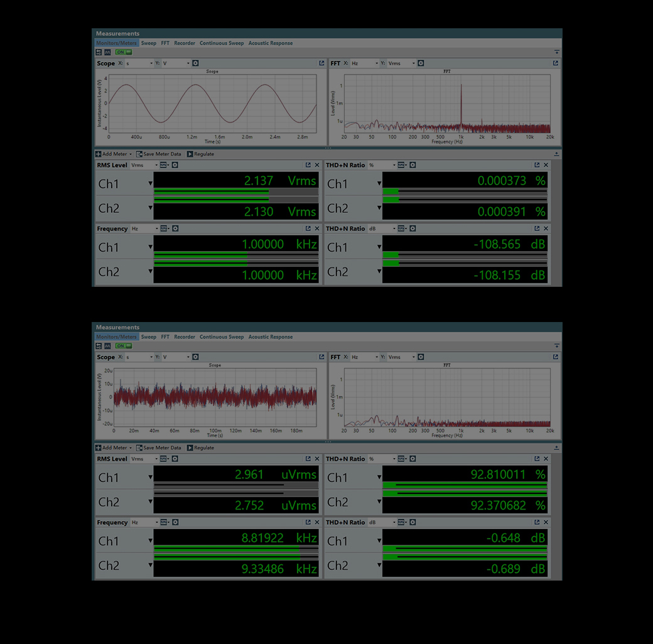Pop out the Scope graph in lower window
Image resolution: width=653 pixels, height=644 pixels.
point(321,357)
